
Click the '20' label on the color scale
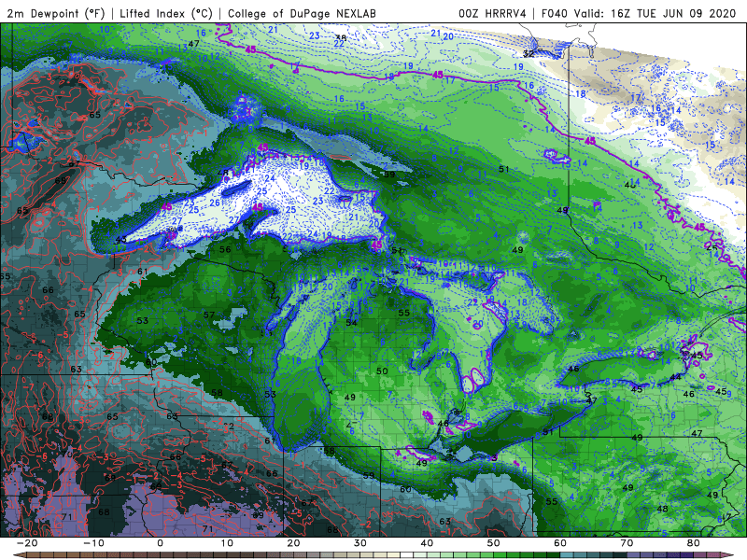tap(293, 543)
